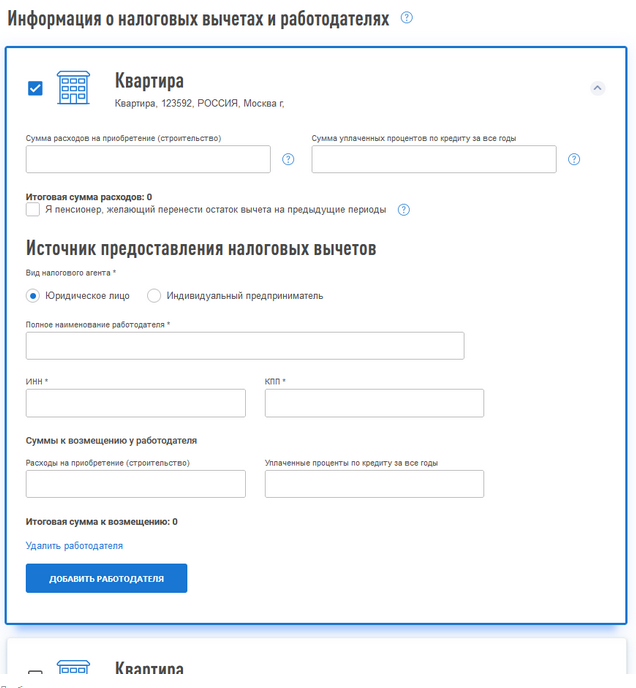Click the building icon of second card
Viewport: 636px width, 688px height.
coord(73,667)
